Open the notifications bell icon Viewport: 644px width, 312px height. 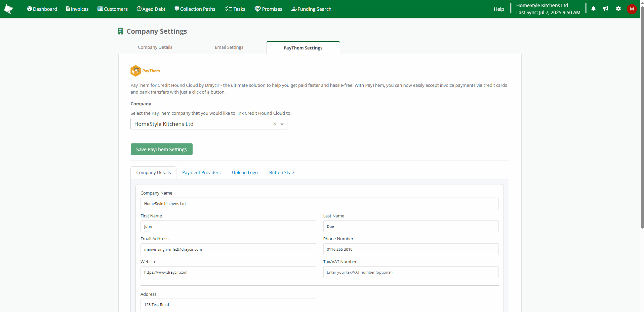(593, 9)
